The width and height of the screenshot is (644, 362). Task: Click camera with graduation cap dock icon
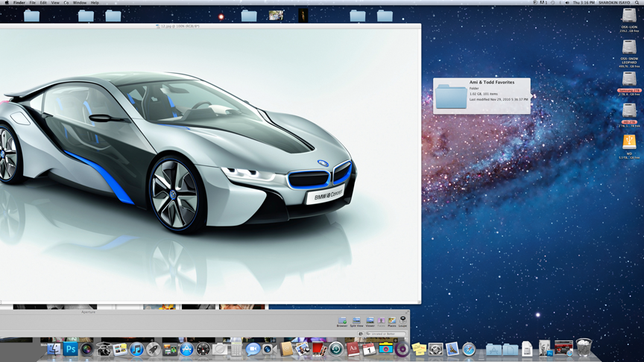click(x=104, y=349)
